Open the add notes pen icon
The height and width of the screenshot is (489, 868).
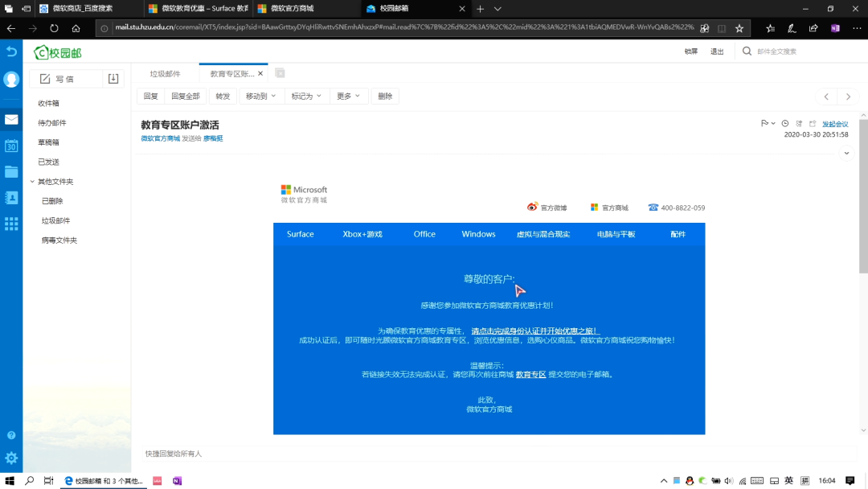792,28
